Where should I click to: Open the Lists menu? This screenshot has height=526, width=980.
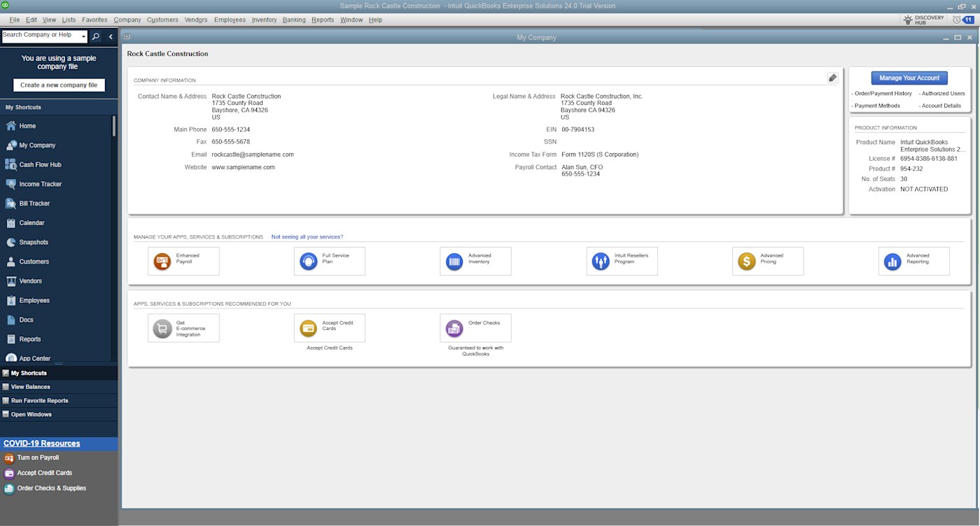point(69,20)
